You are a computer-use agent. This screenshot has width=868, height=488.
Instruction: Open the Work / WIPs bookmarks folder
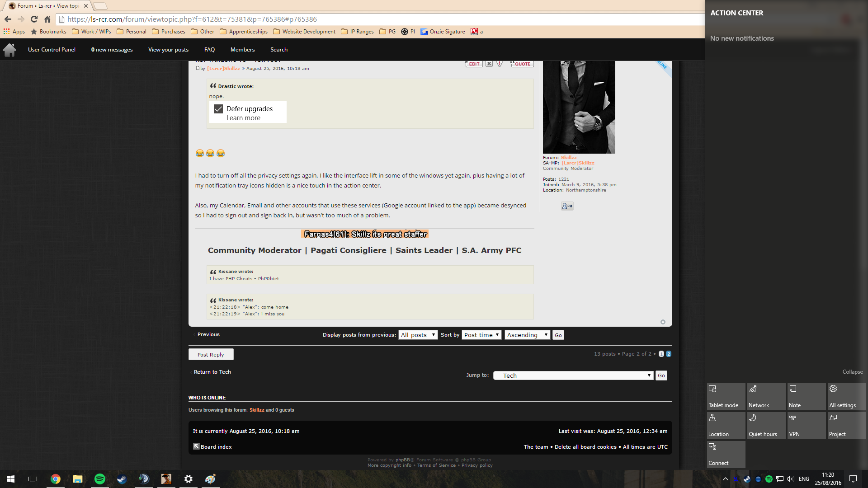pos(91,32)
